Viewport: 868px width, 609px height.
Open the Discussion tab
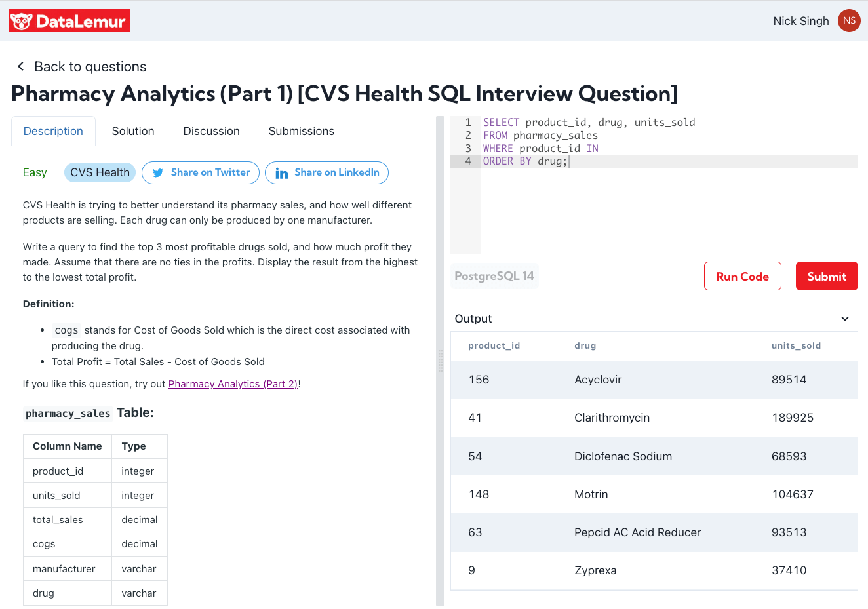[x=211, y=131]
